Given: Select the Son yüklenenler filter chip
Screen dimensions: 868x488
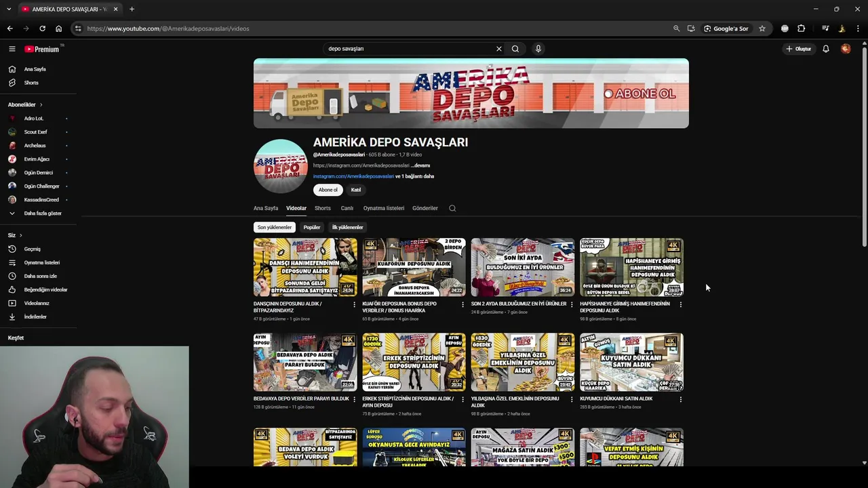Looking at the screenshot, I should pyautogui.click(x=275, y=227).
